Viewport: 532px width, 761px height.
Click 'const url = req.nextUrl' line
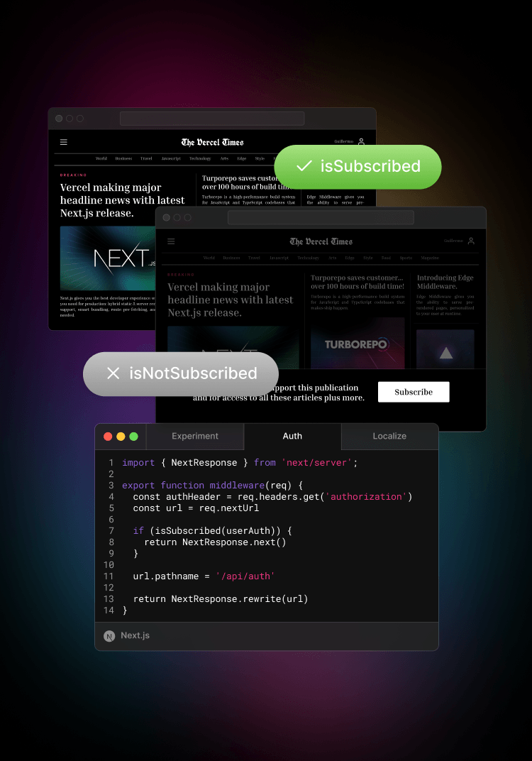click(x=196, y=508)
